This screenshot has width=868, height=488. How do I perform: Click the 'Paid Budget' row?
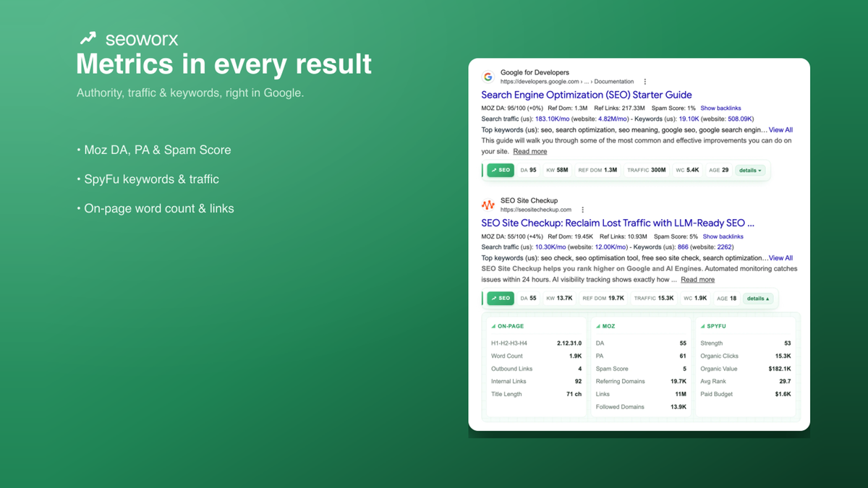pyautogui.click(x=746, y=394)
